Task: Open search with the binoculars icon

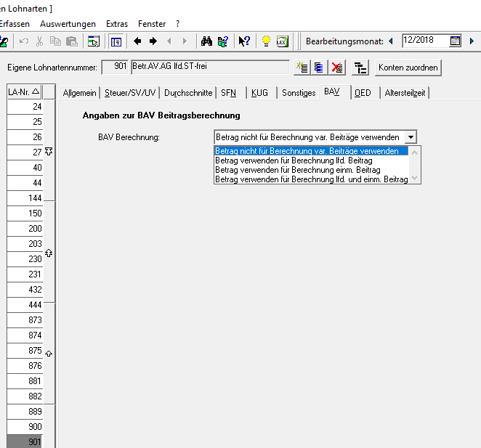Action: 206,41
